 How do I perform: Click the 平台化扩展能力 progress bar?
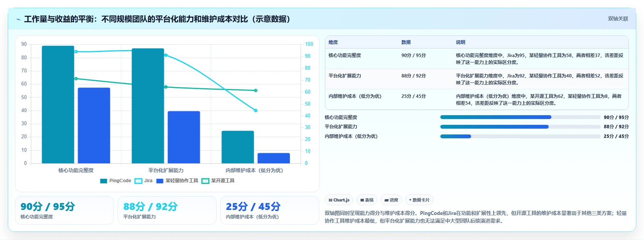[x=520, y=127]
